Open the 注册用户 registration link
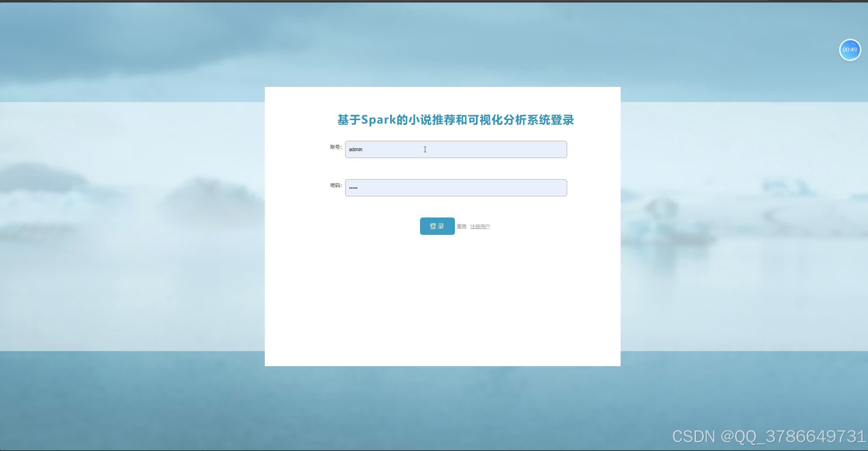The image size is (868, 451). click(x=480, y=226)
